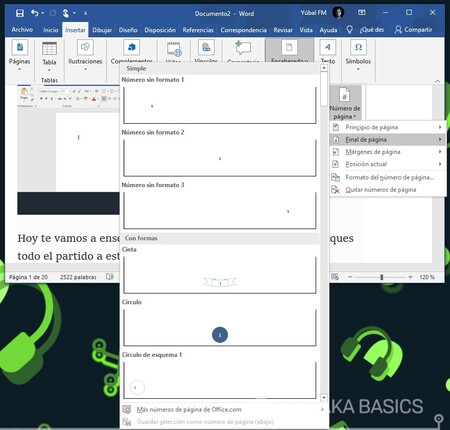Click the Yúbal FM account avatar

pos(338,13)
